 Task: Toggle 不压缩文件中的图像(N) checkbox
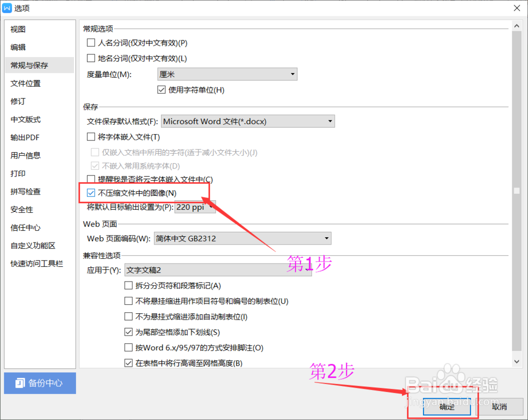(x=91, y=193)
